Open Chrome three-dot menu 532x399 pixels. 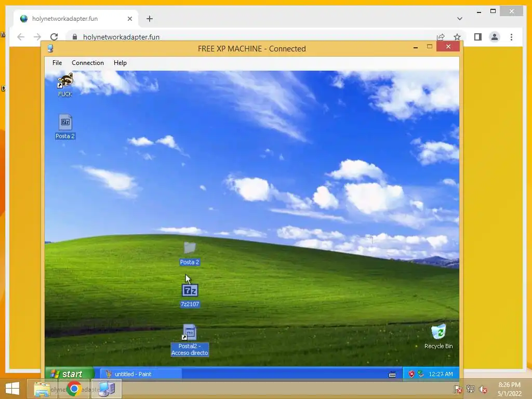(x=511, y=37)
